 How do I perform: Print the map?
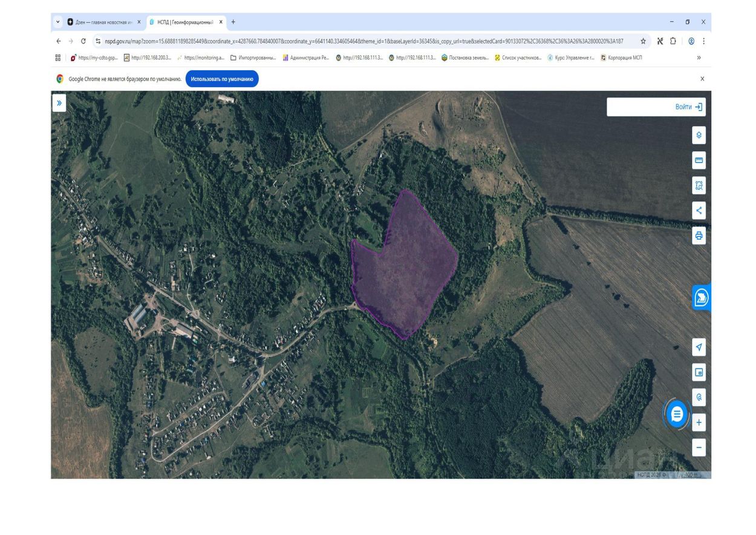tap(699, 236)
